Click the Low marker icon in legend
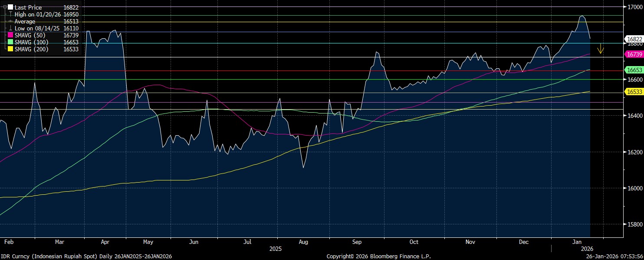 coord(11,28)
